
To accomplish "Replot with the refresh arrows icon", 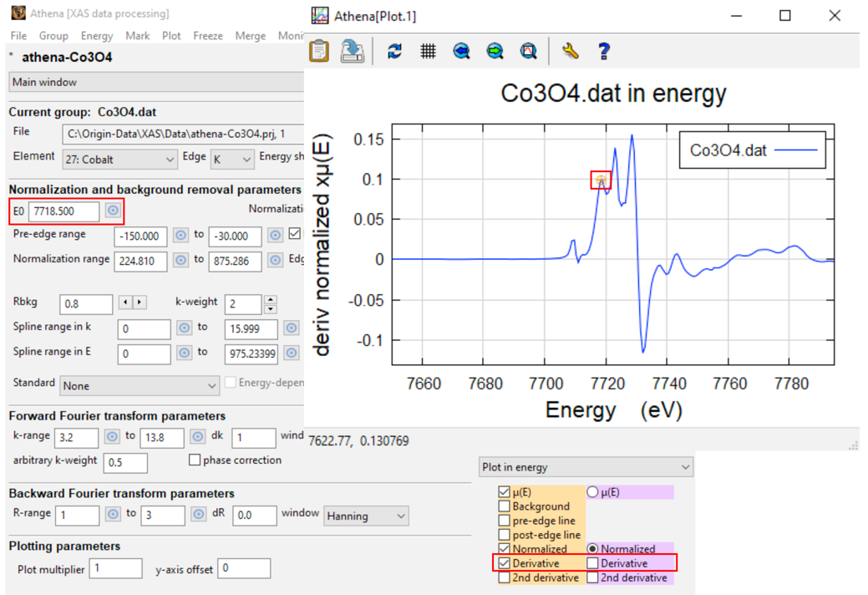I will [x=394, y=52].
